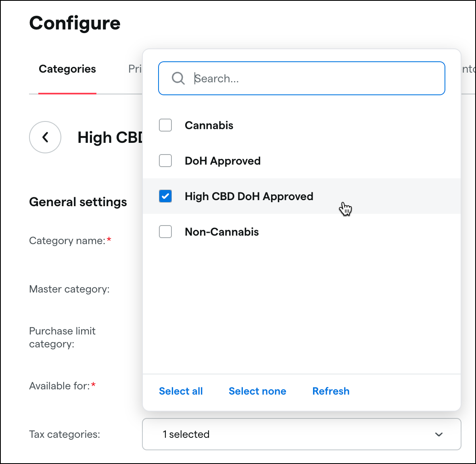Click the Purchase limit category label

(62, 337)
